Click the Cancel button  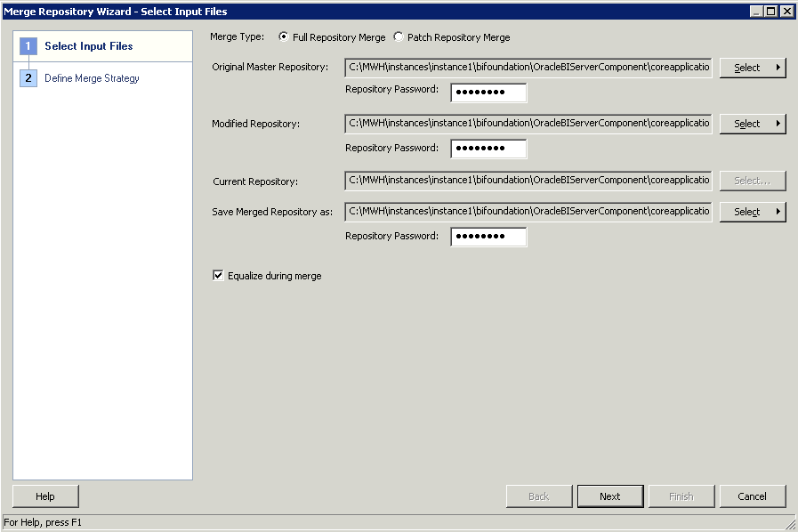(x=753, y=496)
